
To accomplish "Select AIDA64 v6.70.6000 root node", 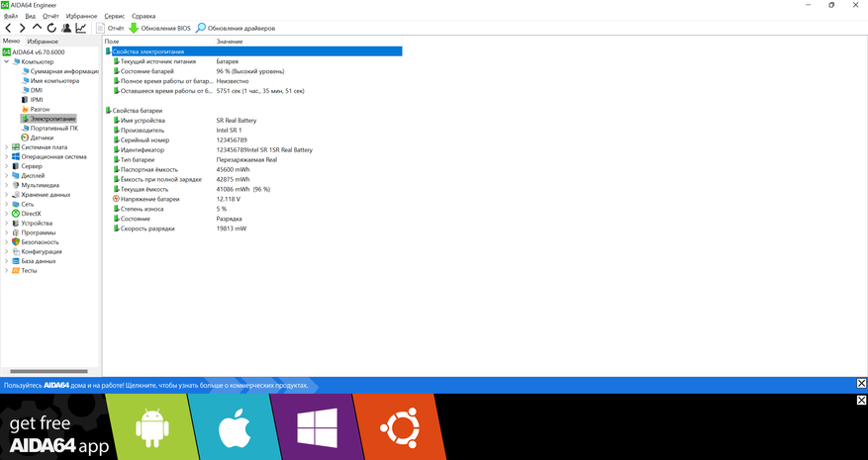I will pyautogui.click(x=34, y=52).
